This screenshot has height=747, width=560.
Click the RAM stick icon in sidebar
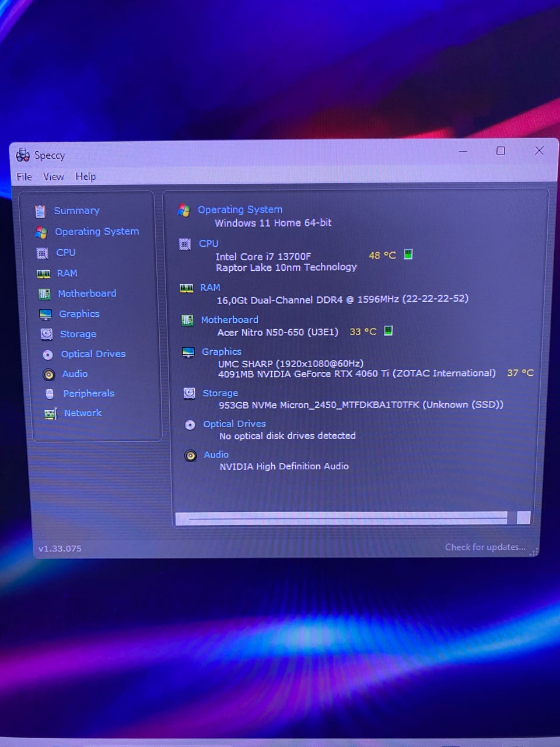point(44,274)
